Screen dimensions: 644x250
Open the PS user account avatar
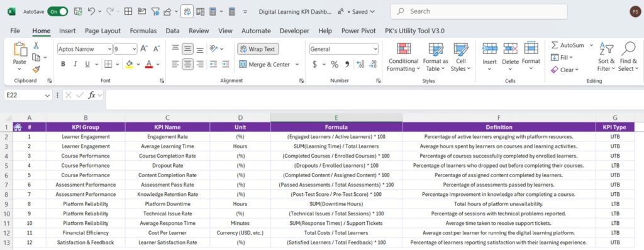635,11
